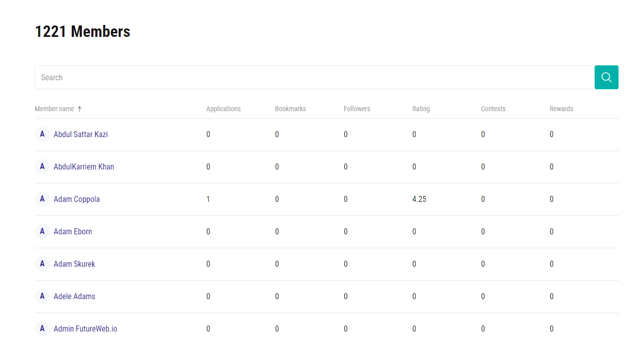644x343 pixels.
Task: Click Adele Adams's avatar icon
Action: (x=42, y=296)
